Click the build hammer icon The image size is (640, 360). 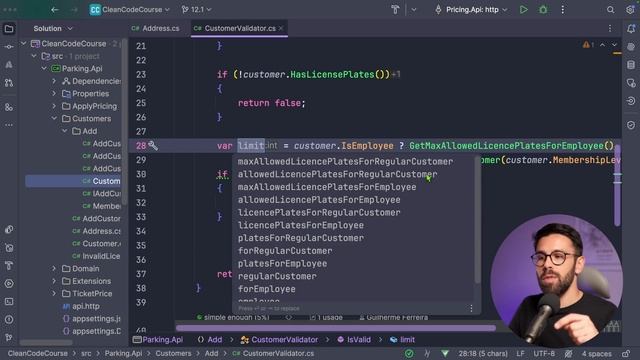point(395,9)
